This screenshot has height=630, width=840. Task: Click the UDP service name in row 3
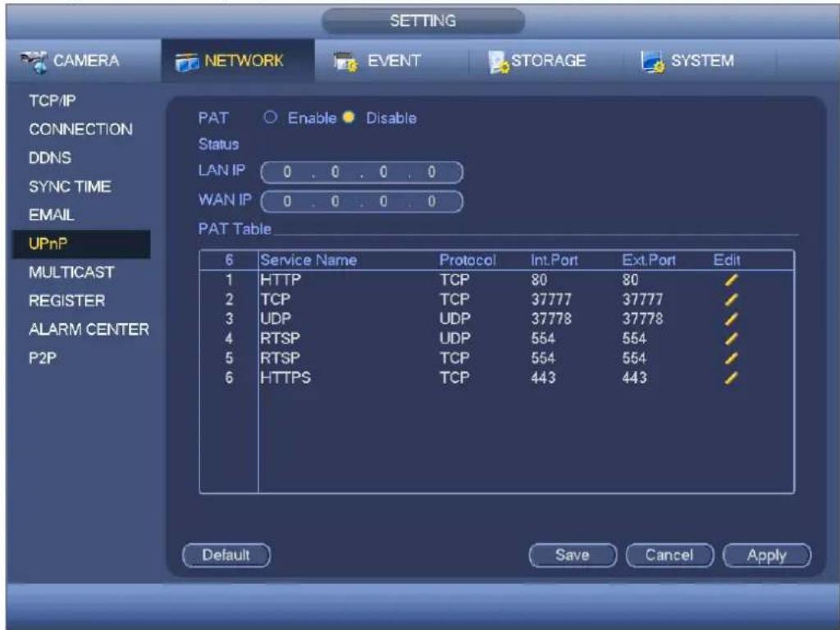point(276,319)
